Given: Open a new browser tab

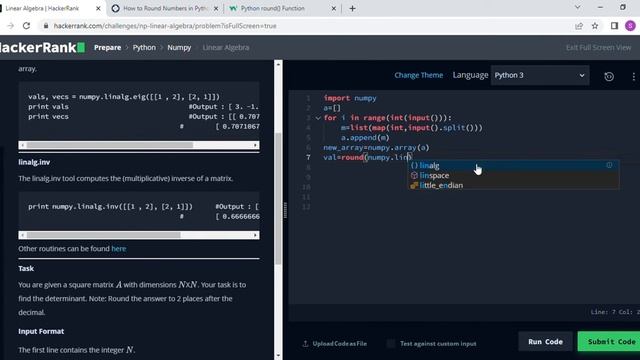Looking at the screenshot, I should 352,8.
